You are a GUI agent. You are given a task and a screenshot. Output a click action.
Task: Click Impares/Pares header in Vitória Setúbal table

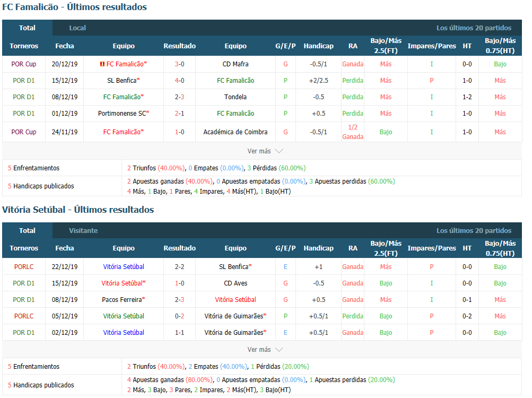pos(432,248)
